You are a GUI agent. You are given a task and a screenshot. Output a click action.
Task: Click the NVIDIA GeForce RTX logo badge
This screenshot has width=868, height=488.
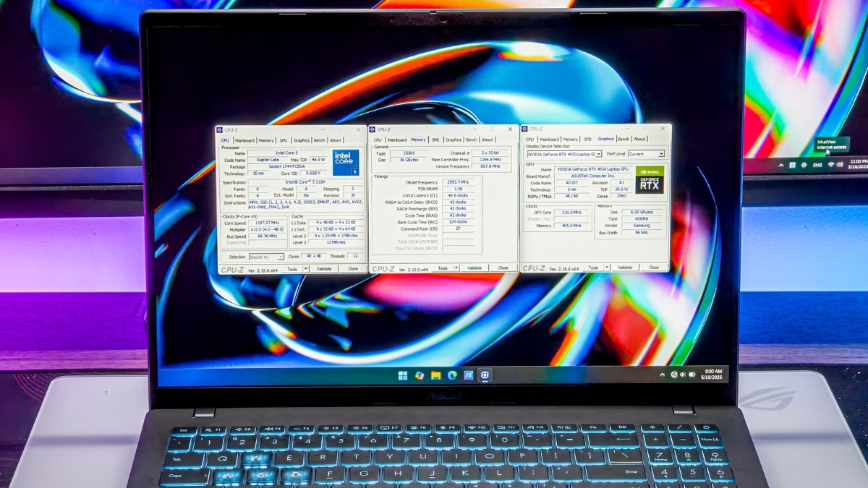pyautogui.click(x=650, y=179)
